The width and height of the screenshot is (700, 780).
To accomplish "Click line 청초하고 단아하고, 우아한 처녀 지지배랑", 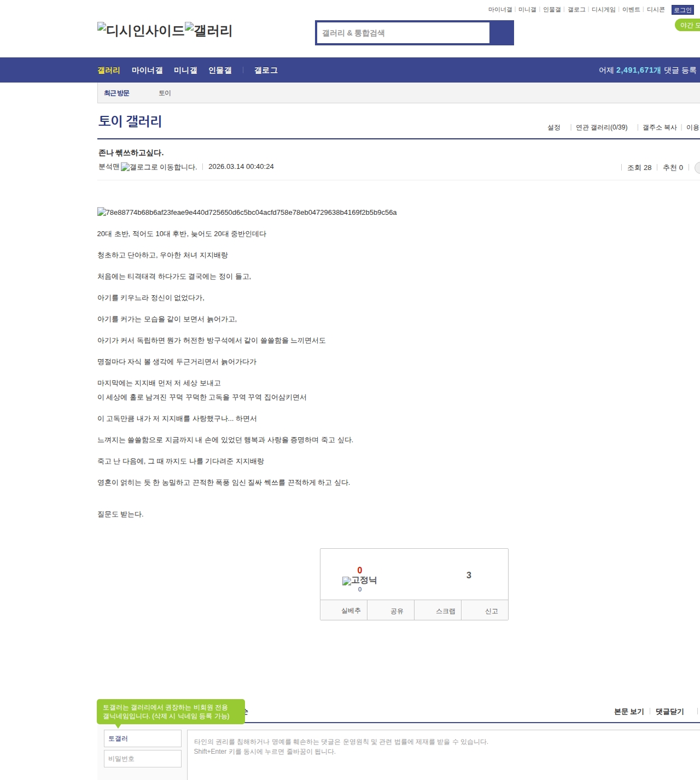I will (162, 255).
